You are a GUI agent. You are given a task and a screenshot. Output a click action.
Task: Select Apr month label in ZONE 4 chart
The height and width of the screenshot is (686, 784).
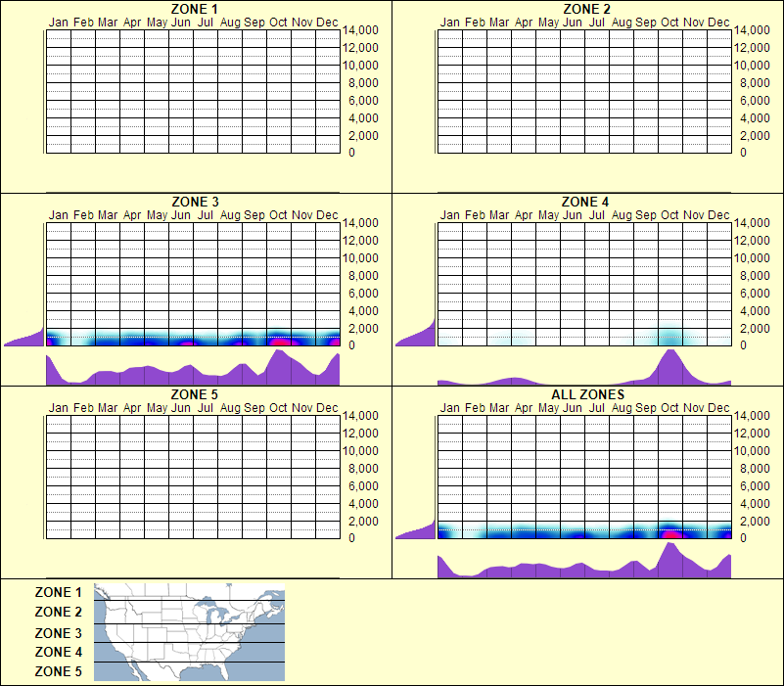coord(524,215)
